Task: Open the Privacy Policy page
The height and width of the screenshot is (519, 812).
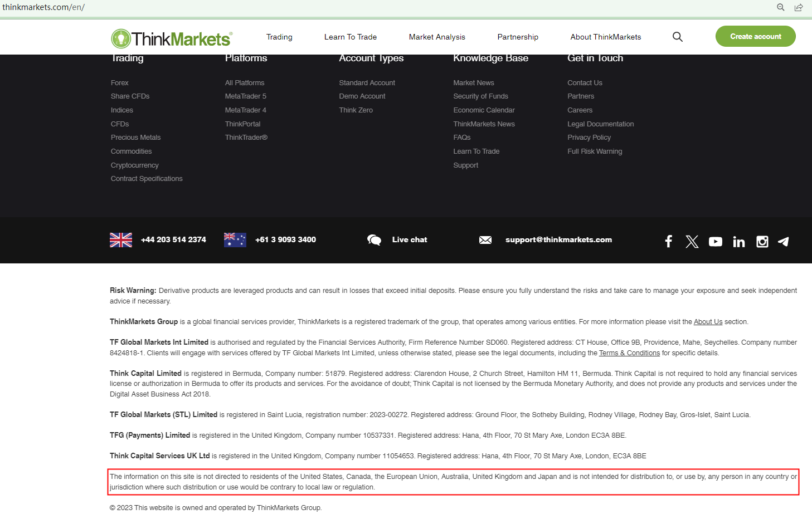Action: tap(589, 137)
